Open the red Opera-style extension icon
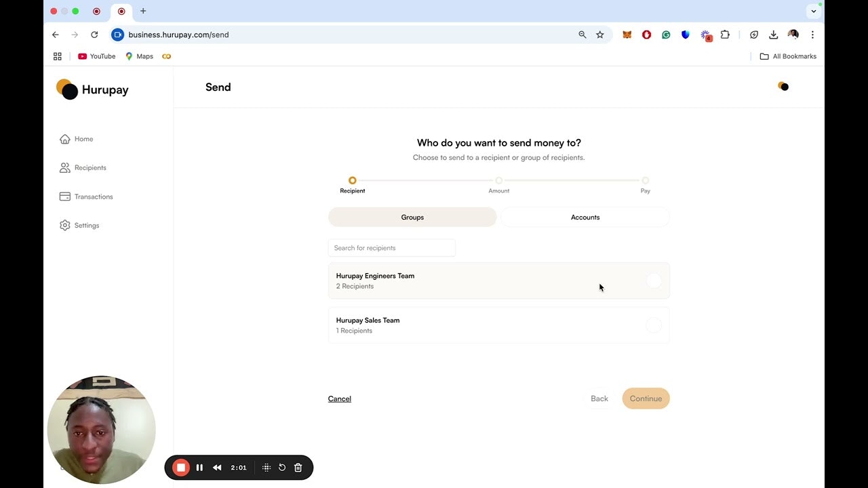 click(647, 35)
